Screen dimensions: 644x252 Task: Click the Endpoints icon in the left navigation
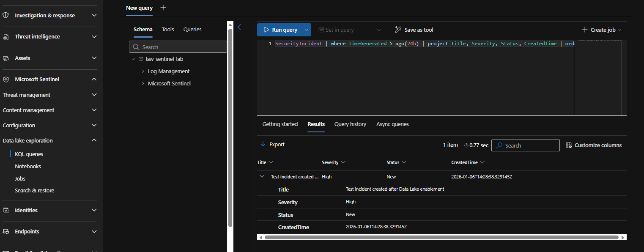coord(6,231)
